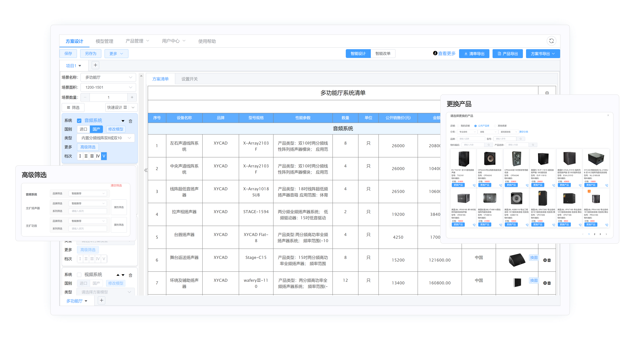Click the 主扩扬声器 系列筛选 input field
Screen dimensions: 644x340
pos(88,211)
